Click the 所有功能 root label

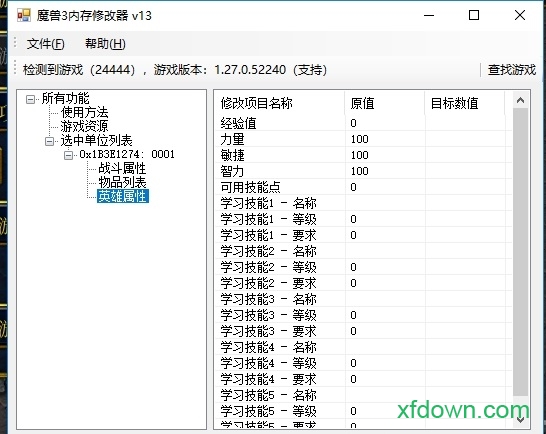pyautogui.click(x=65, y=98)
